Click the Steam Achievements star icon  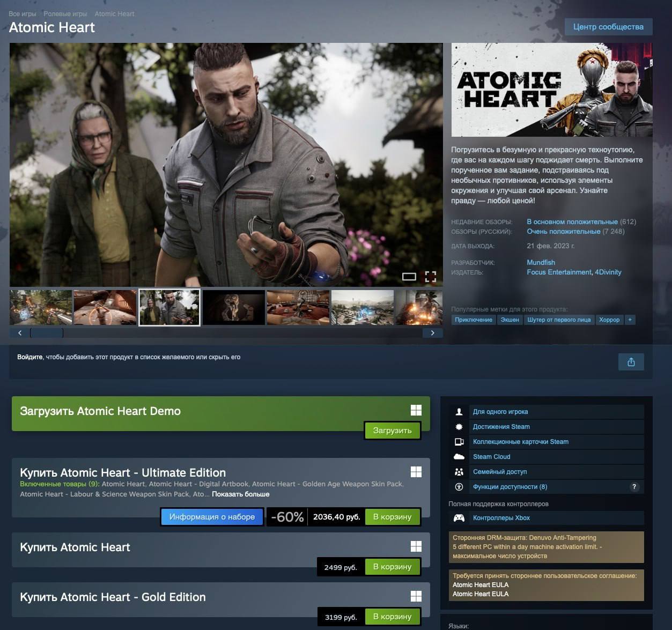pyautogui.click(x=459, y=427)
